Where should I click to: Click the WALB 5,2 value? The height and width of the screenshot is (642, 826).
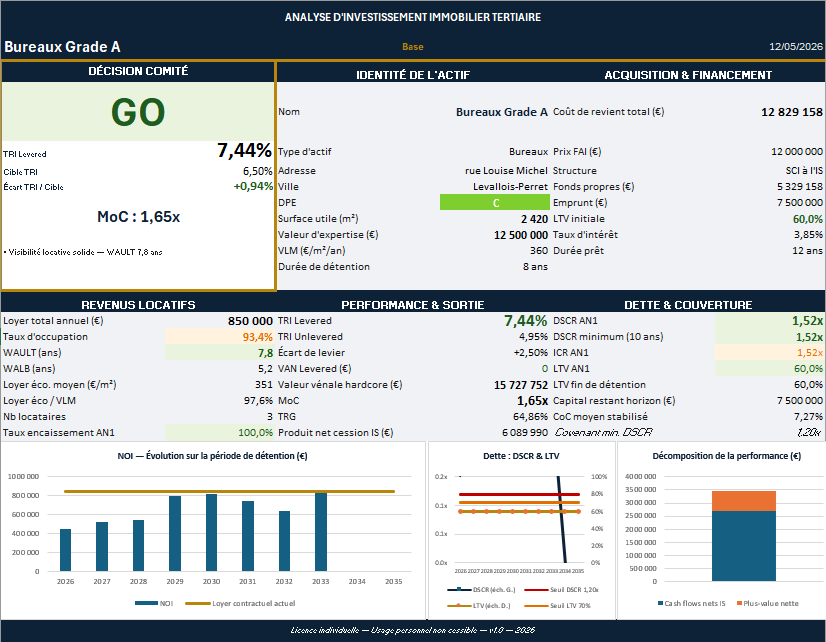click(x=265, y=369)
